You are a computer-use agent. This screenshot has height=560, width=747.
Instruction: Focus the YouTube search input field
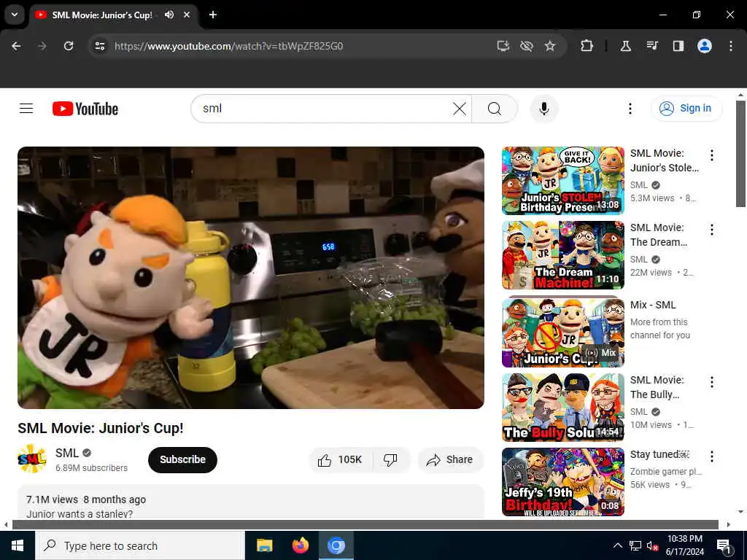(x=326, y=109)
